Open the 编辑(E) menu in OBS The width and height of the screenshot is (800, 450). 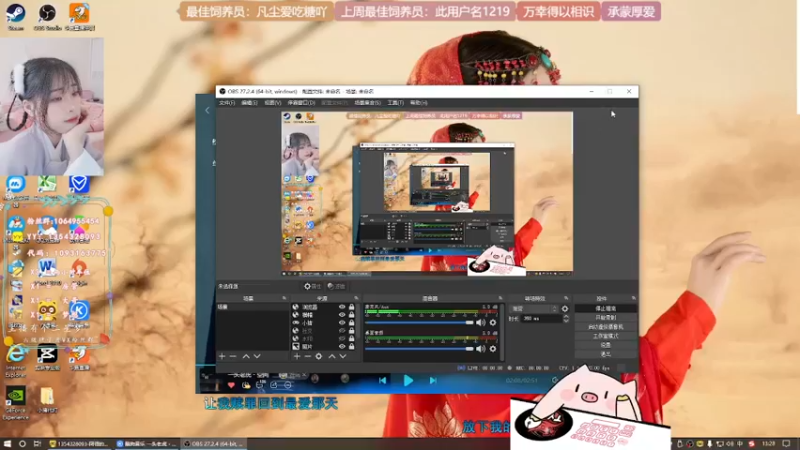click(x=249, y=103)
